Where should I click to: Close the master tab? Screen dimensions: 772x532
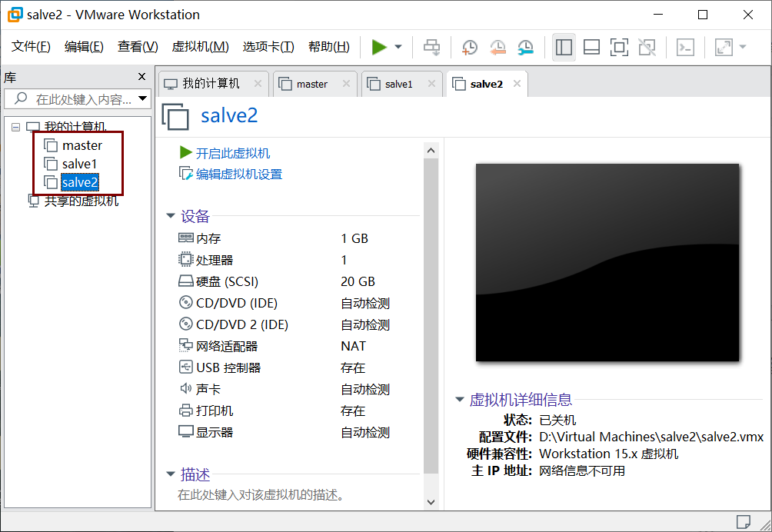tap(346, 84)
